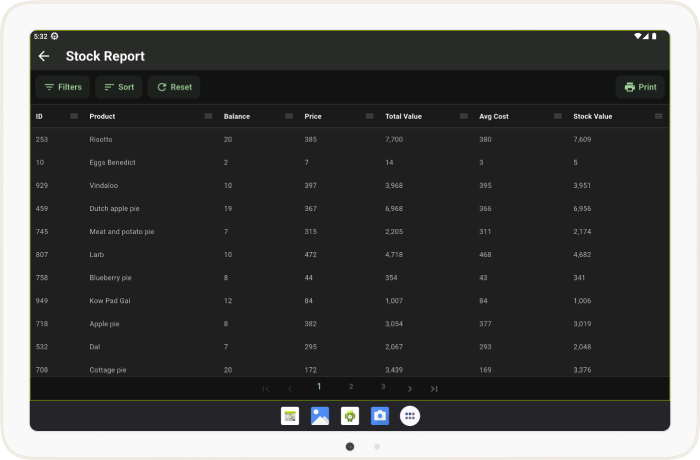Screen dimensions: 700x460
Task: Open Total Value column menu icon
Action: [x=464, y=116]
